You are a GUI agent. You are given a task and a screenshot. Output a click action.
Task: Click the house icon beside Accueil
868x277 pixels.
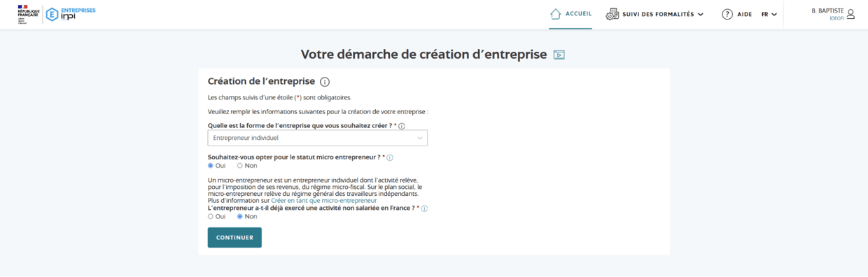coord(556,14)
